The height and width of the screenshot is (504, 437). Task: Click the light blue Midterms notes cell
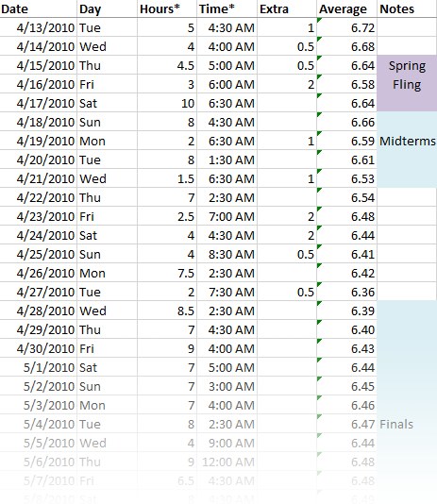pos(407,149)
